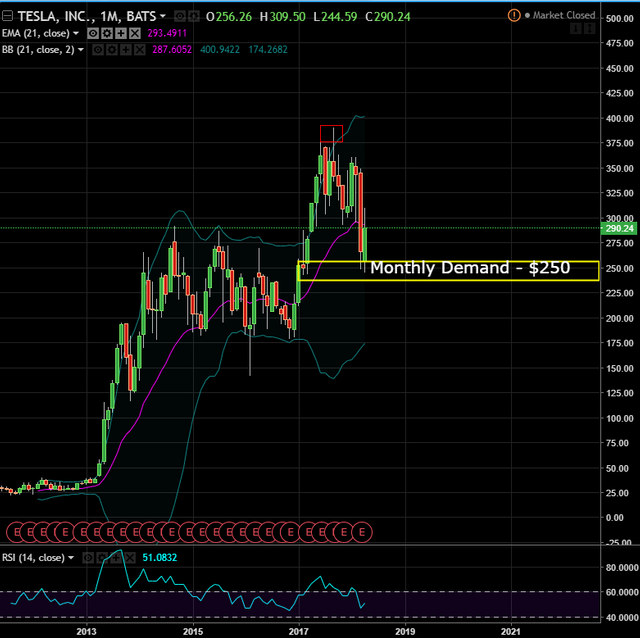Image resolution: width=640 pixels, height=638 pixels.
Task: Click the BB (21, close, 2) label
Action: pyautogui.click(x=38, y=50)
